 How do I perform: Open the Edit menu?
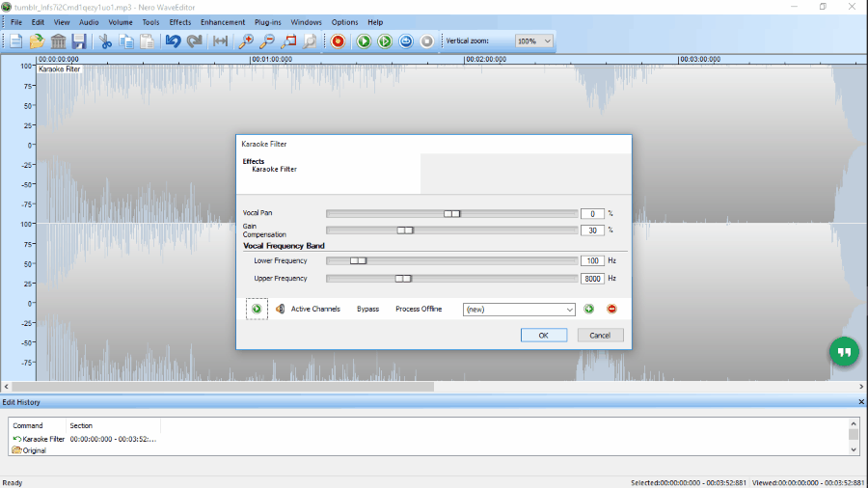(38, 22)
